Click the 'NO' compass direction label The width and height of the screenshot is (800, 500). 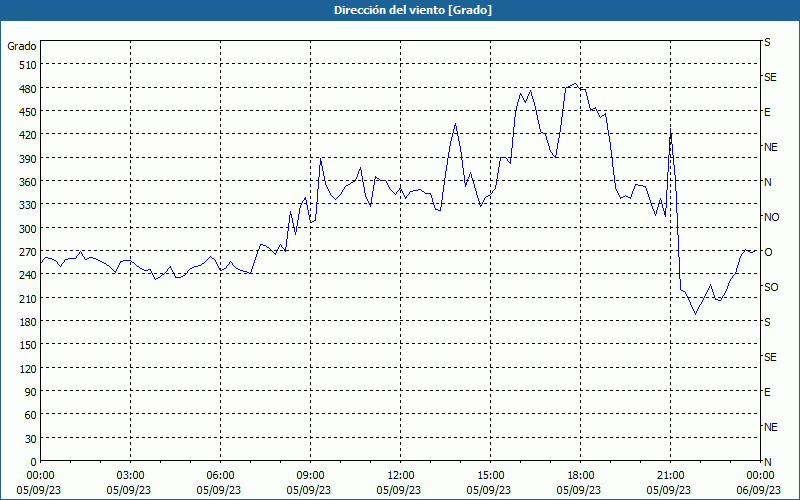pyautogui.click(x=771, y=217)
